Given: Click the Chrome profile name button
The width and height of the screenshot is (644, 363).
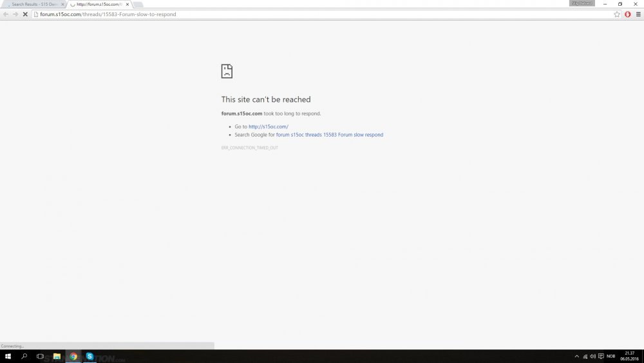Looking at the screenshot, I should (582, 3).
